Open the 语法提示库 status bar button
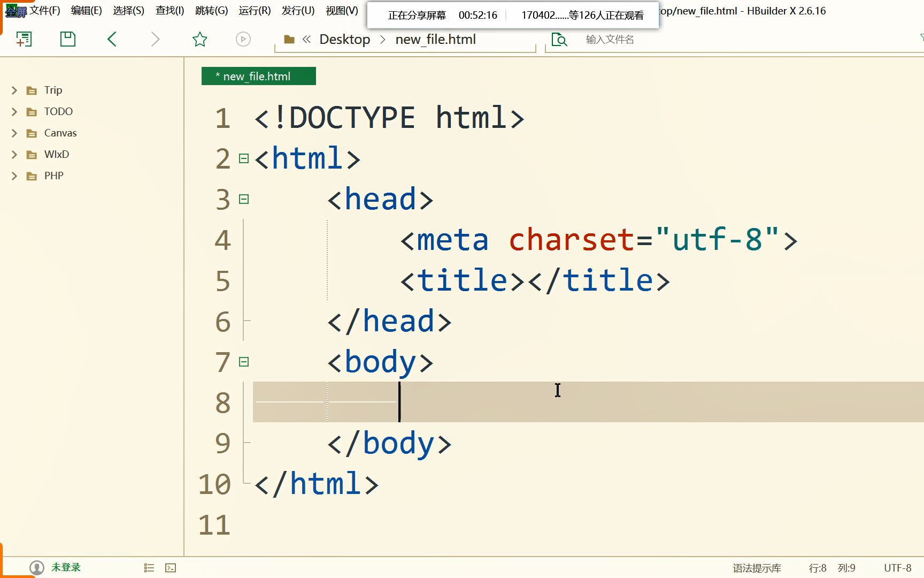Image resolution: width=924 pixels, height=578 pixels. [x=757, y=568]
